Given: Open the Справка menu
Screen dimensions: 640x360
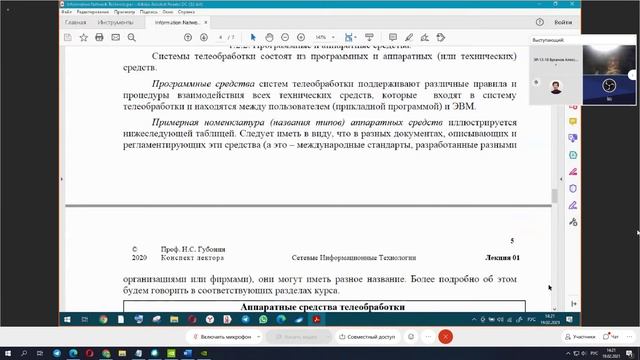Looking at the screenshot, I should click(186, 12).
